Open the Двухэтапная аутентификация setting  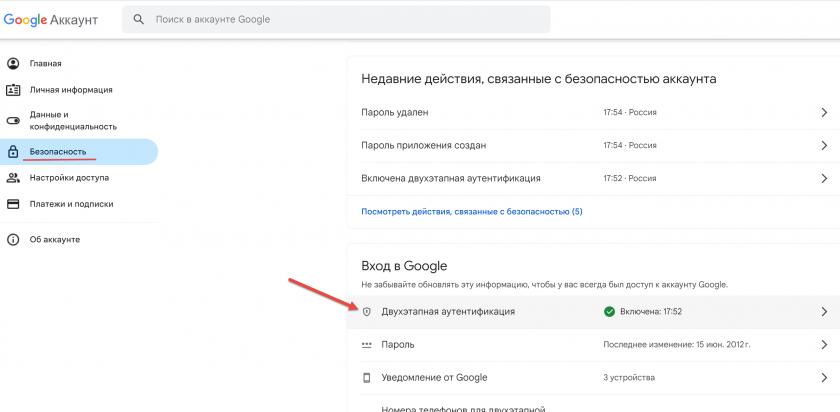448,312
